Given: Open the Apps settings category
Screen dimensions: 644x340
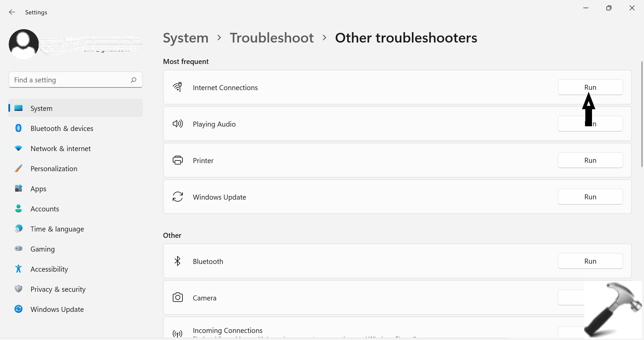Looking at the screenshot, I should pos(39,189).
